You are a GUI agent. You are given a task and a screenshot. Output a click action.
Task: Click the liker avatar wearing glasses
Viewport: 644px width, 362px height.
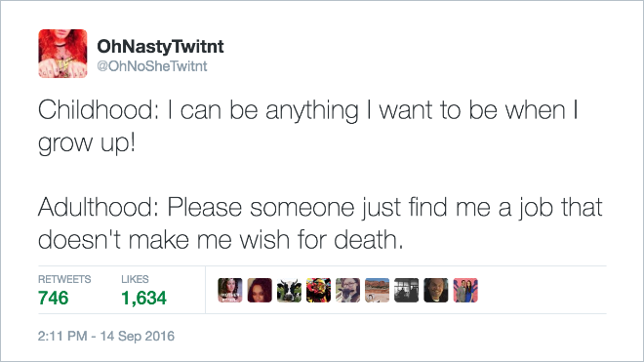pos(348,290)
